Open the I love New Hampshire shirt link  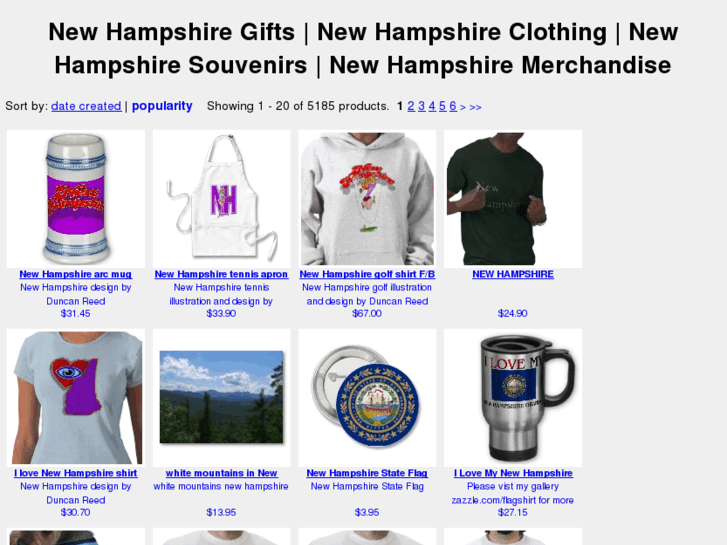(76, 473)
